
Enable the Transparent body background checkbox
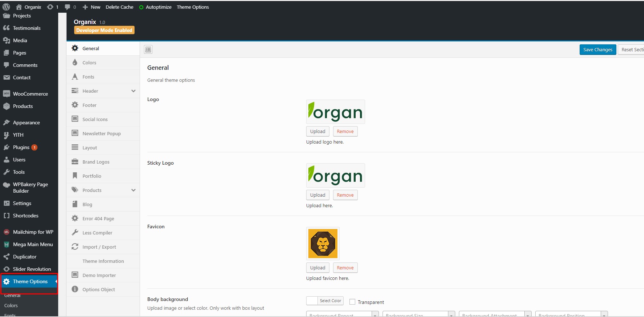point(352,302)
